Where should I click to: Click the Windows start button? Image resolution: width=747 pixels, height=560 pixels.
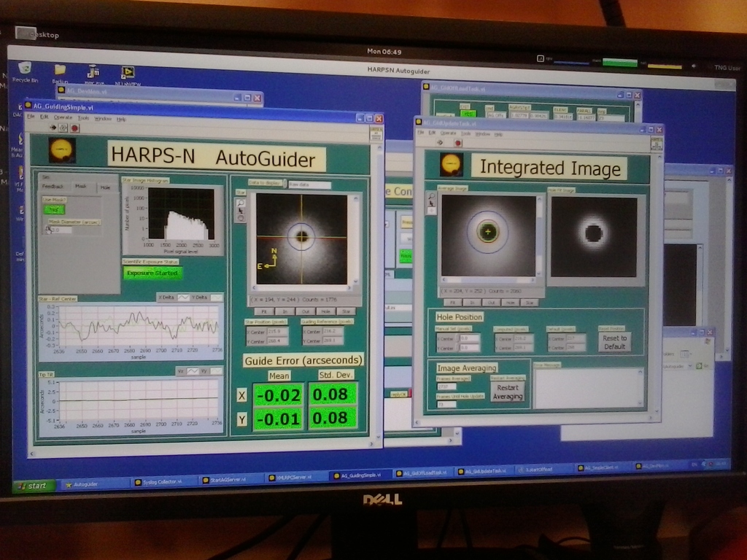[34, 486]
